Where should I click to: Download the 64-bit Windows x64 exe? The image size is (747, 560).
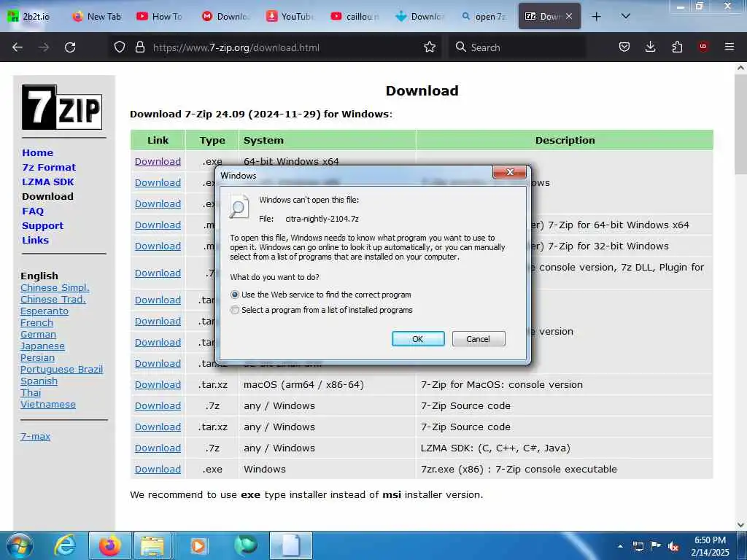pos(158,161)
